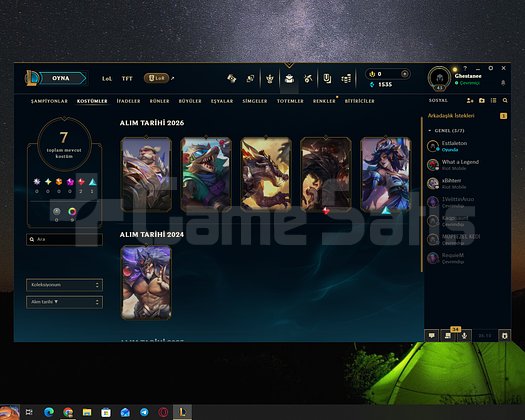525x420 pixels.
Task: Open the crocodile skin thumbnail
Action: (206, 174)
